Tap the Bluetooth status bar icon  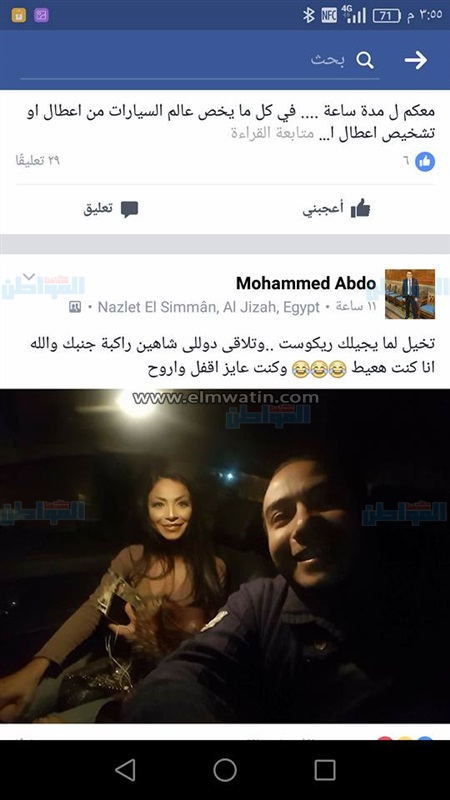tap(308, 16)
